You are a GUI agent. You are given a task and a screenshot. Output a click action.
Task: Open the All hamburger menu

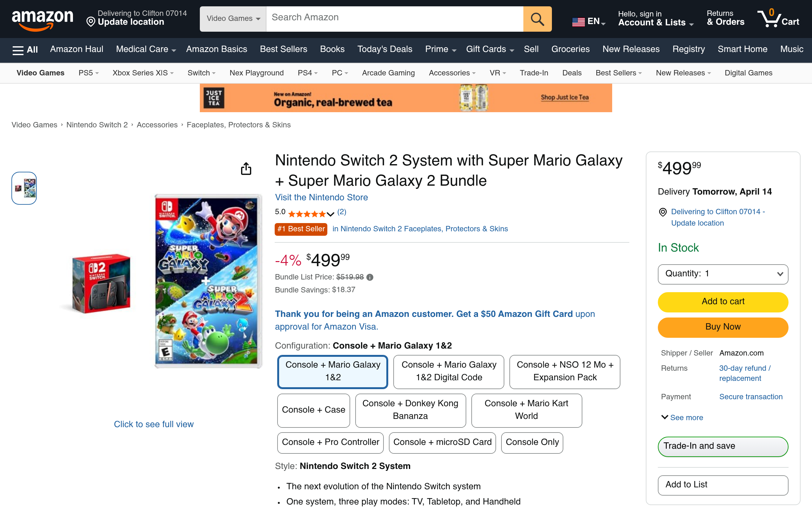tap(25, 50)
